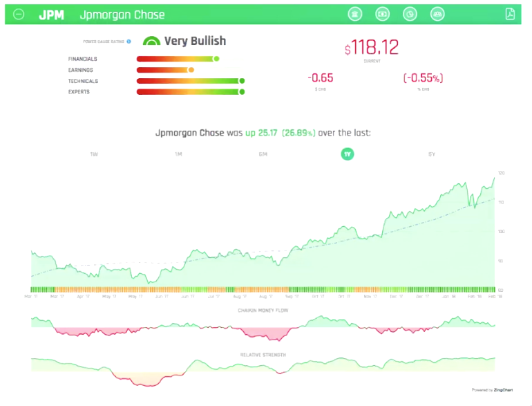This screenshot has height=406, width=532.
Task: Open the bank building financials icon
Action: (x=355, y=15)
